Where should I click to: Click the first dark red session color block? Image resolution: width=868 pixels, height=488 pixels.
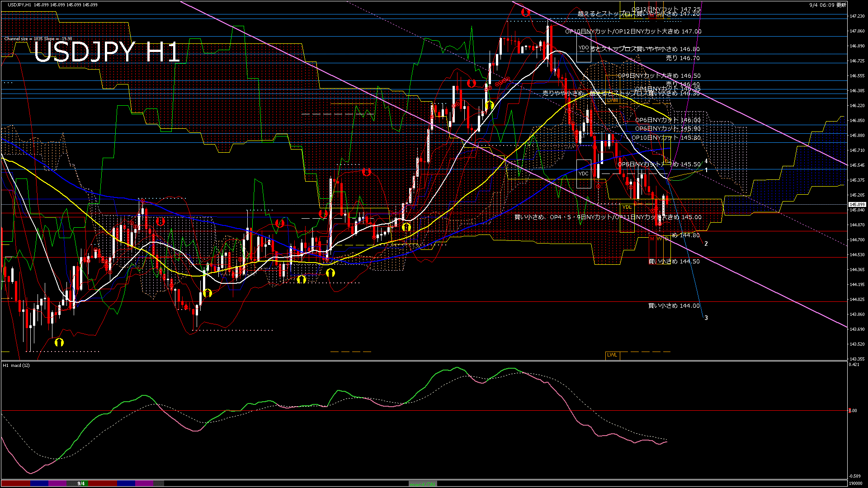pos(16,483)
